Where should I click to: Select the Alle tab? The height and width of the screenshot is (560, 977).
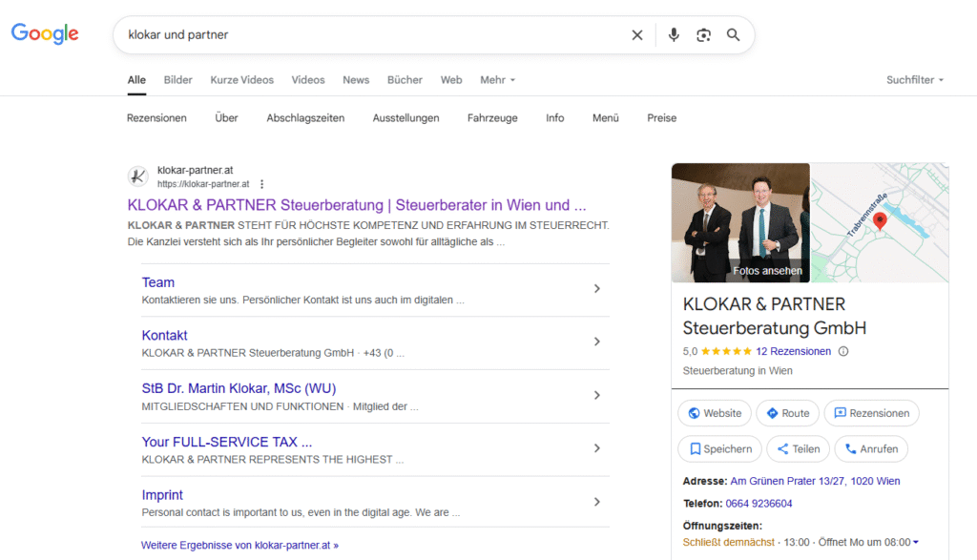(136, 80)
